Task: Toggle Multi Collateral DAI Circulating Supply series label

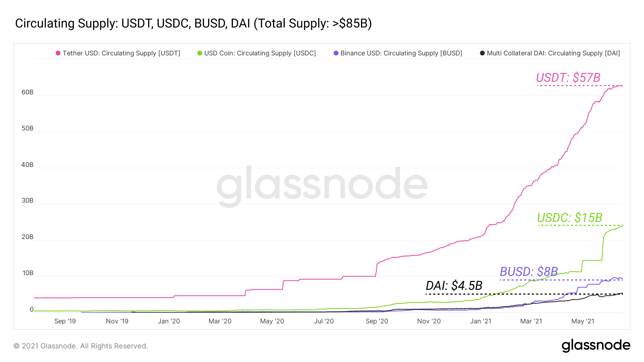Action: click(553, 53)
